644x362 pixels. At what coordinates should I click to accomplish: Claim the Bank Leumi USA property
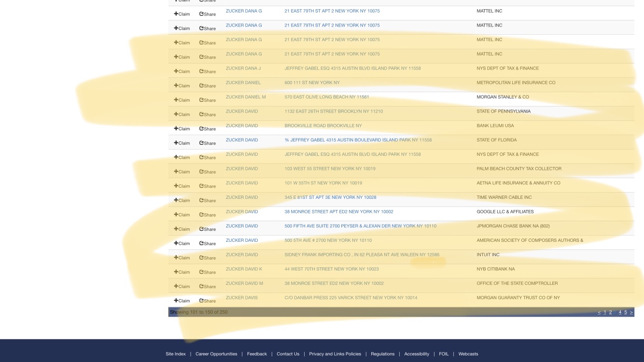182,129
